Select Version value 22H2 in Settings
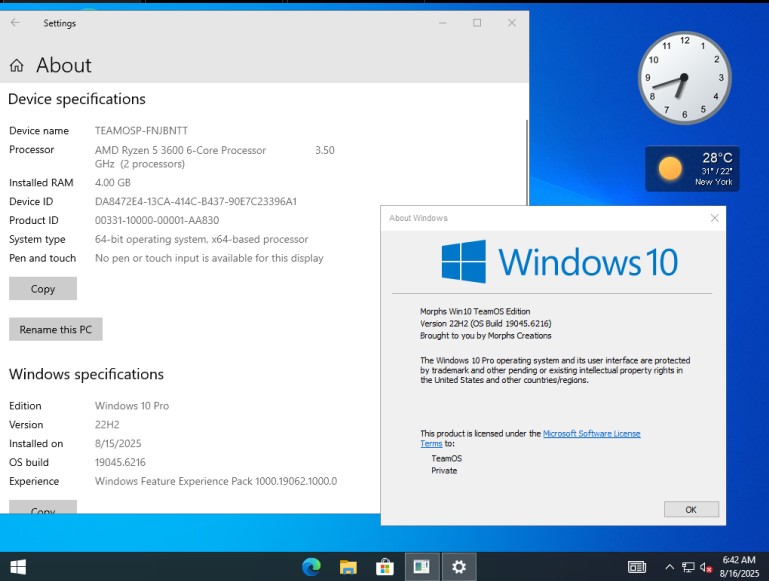769x581 pixels. (x=107, y=425)
